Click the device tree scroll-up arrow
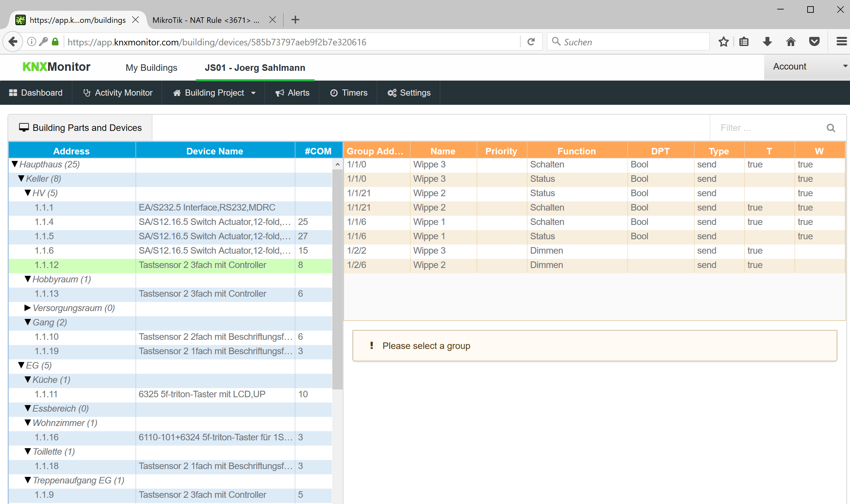The image size is (850, 504). pyautogui.click(x=337, y=165)
